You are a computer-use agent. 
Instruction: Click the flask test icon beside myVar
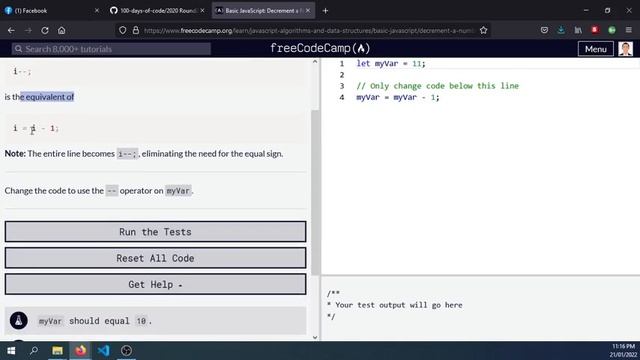point(18,320)
